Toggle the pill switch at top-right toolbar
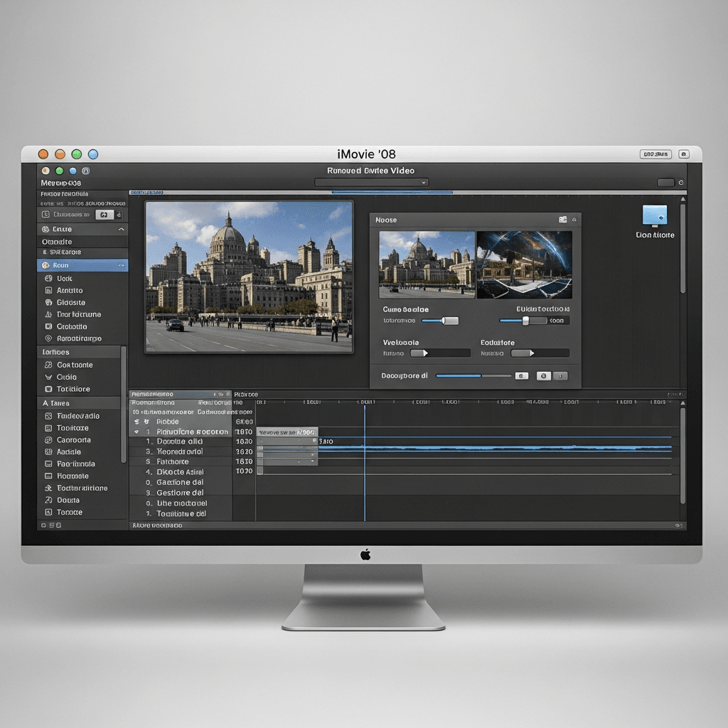Screen dimensions: 728x728 pos(665,183)
